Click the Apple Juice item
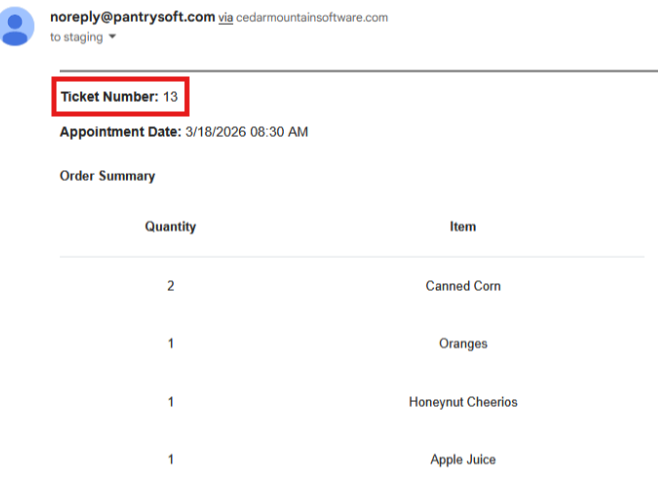 pos(462,460)
